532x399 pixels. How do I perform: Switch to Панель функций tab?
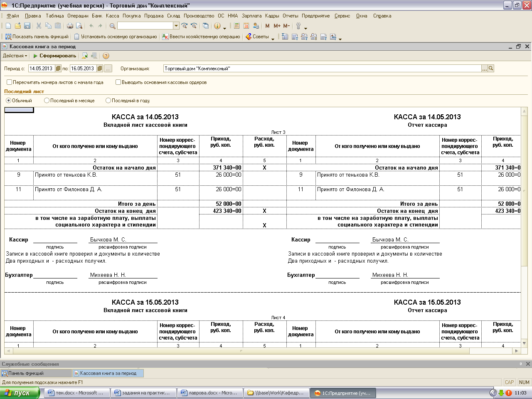(36, 373)
